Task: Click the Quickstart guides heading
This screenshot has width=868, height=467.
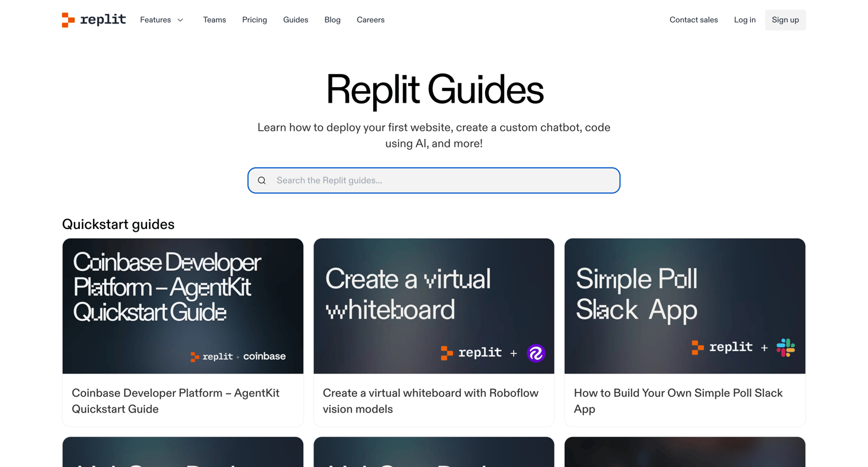Action: click(118, 224)
